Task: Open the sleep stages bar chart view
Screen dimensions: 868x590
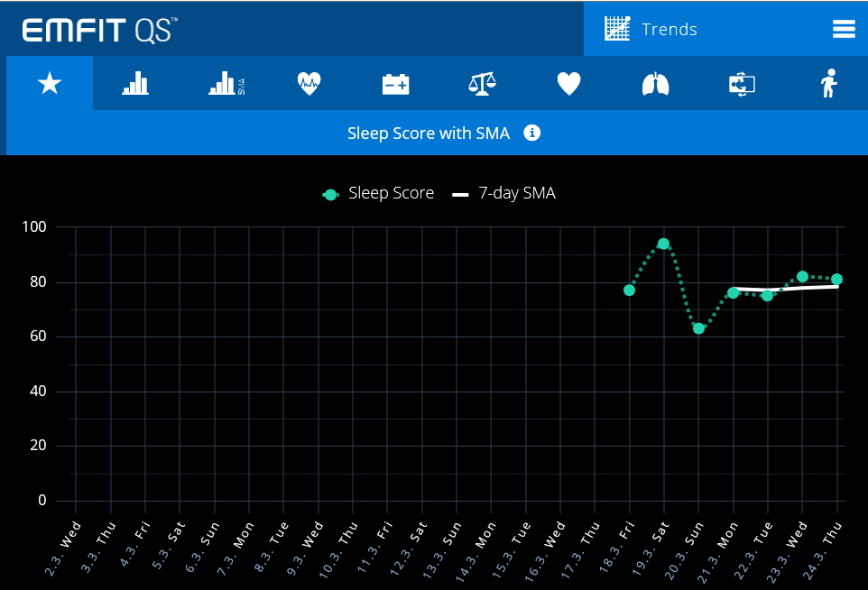Action: point(135,83)
